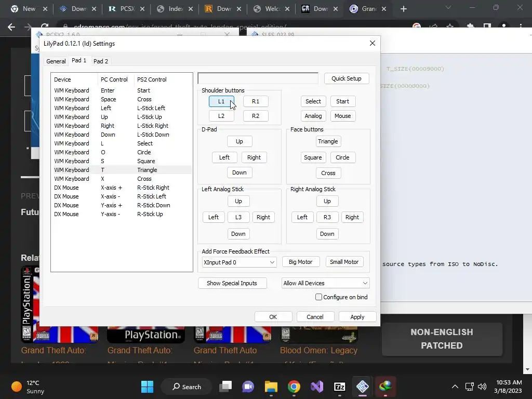Open File Explorer from the taskbar

click(x=271, y=387)
